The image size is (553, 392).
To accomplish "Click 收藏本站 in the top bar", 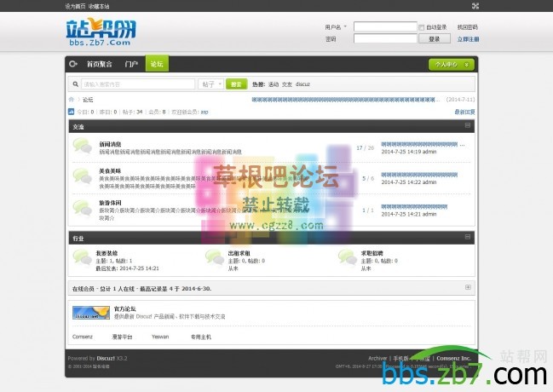I will pyautogui.click(x=99, y=6).
